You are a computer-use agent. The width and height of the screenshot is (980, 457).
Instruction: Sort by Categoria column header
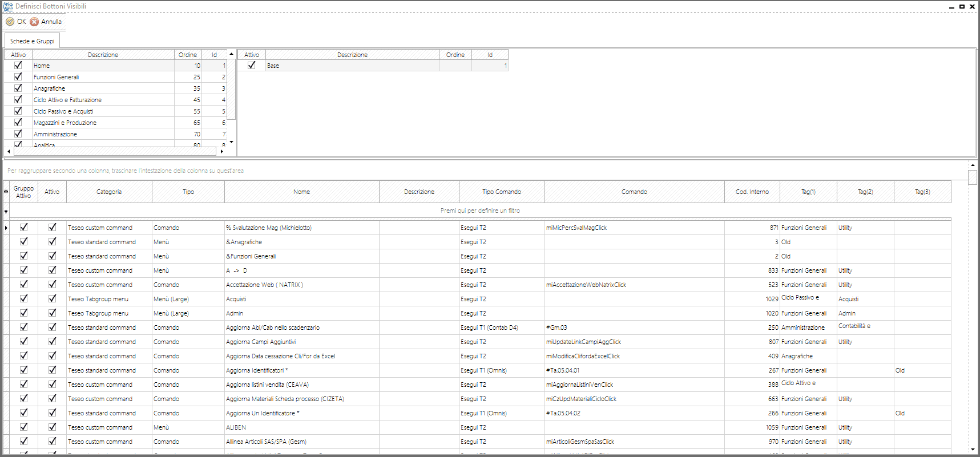tap(109, 192)
